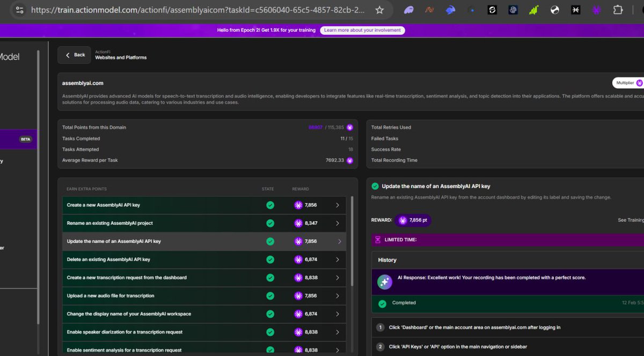Expand the Create new transcription request row
The image size is (644, 356).
338,278
